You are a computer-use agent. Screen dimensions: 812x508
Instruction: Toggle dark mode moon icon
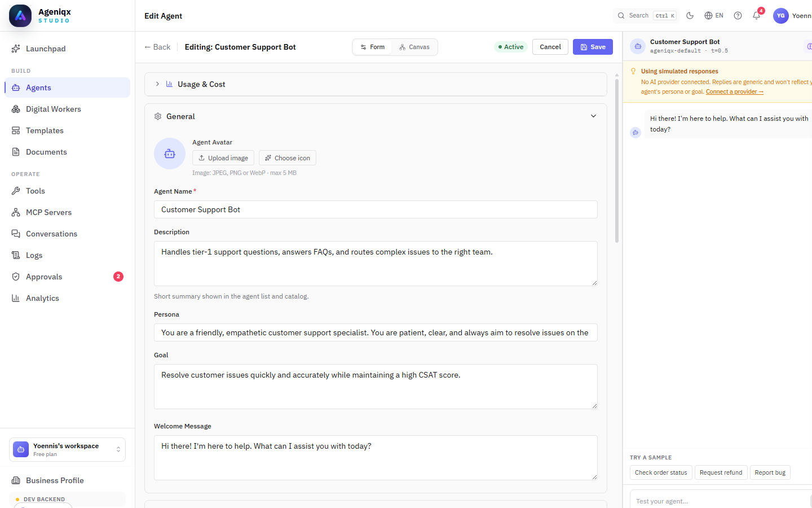tap(690, 16)
